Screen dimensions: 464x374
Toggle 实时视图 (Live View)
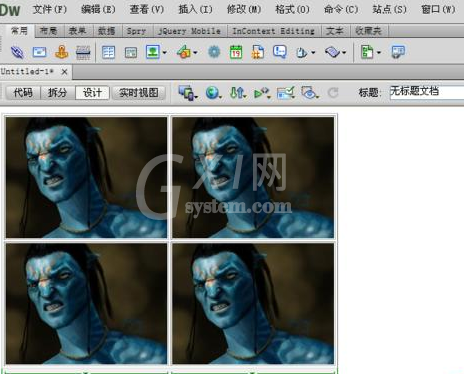pyautogui.click(x=139, y=93)
